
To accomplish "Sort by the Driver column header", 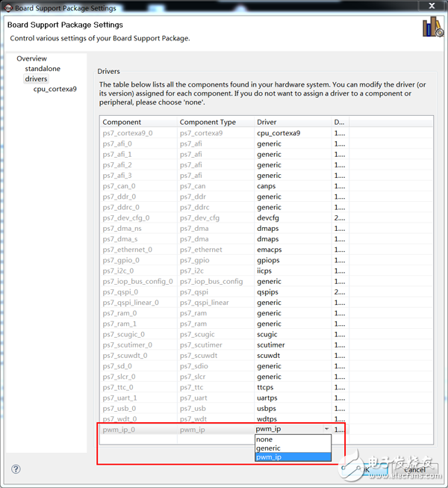I will [x=267, y=122].
